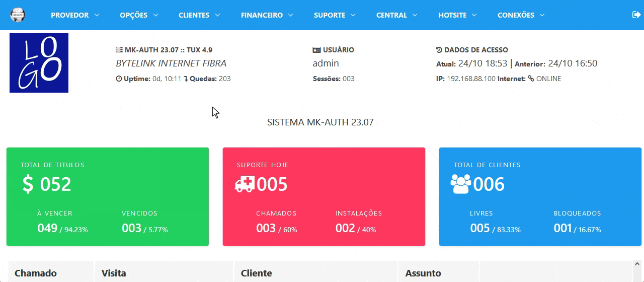The image size is (644, 282).
Task: Click the clock icon next to Uptime
Action: tap(119, 79)
